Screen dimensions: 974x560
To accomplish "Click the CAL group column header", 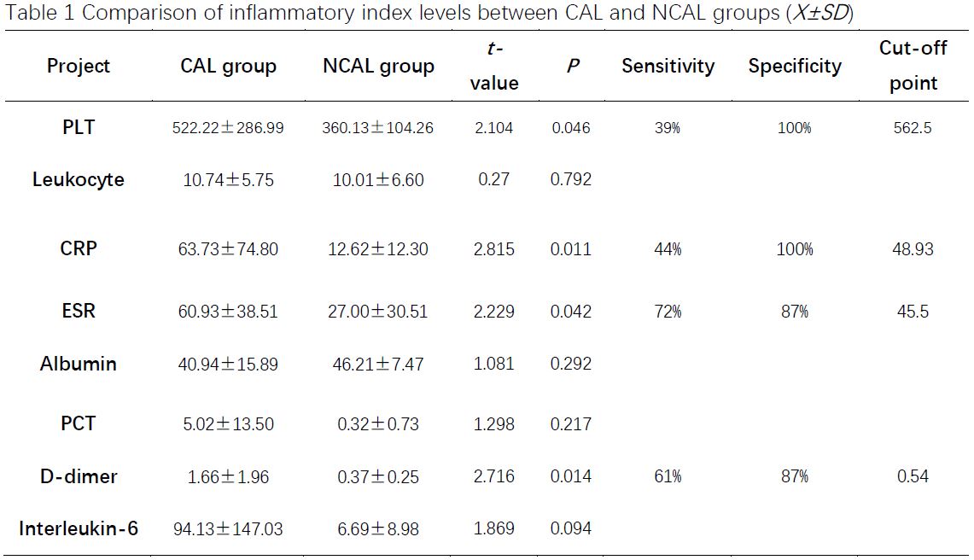I will [228, 67].
